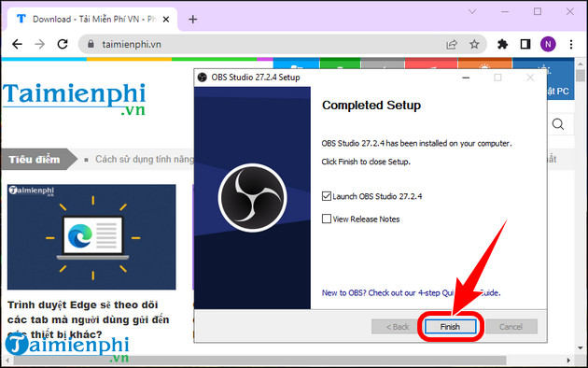This screenshot has height=368, width=588.
Task: Open a new Chrome tab
Action: 193,19
